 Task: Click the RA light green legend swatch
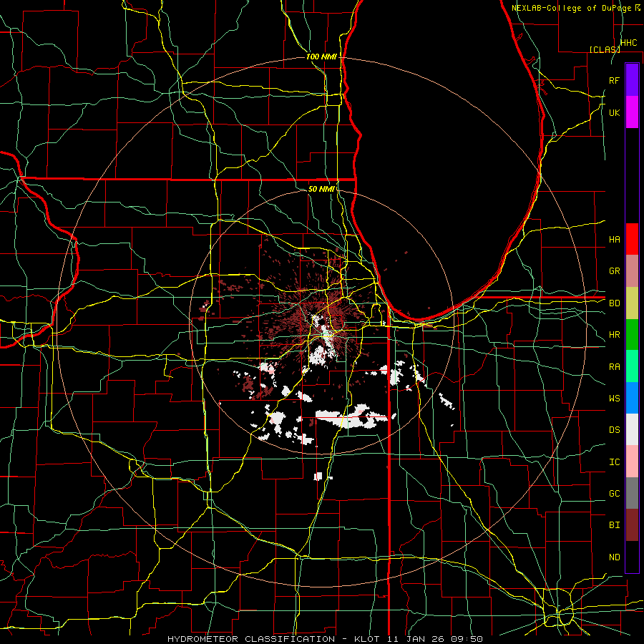pyautogui.click(x=632, y=366)
